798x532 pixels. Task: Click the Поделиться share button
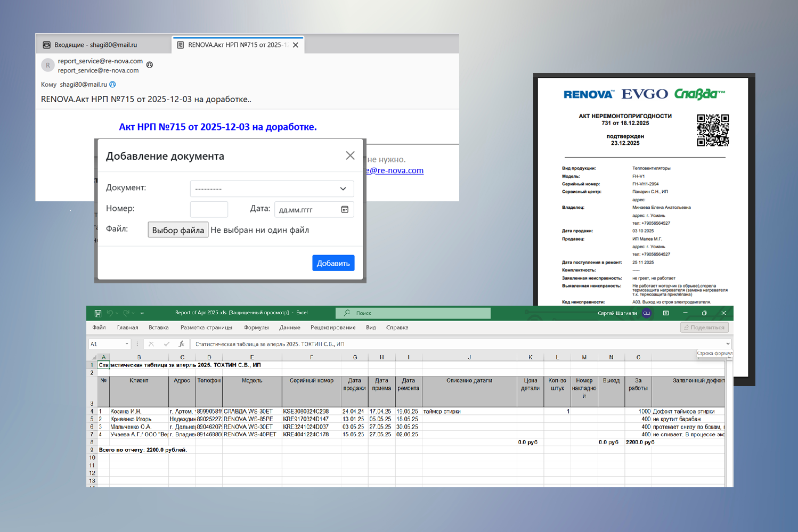704,328
